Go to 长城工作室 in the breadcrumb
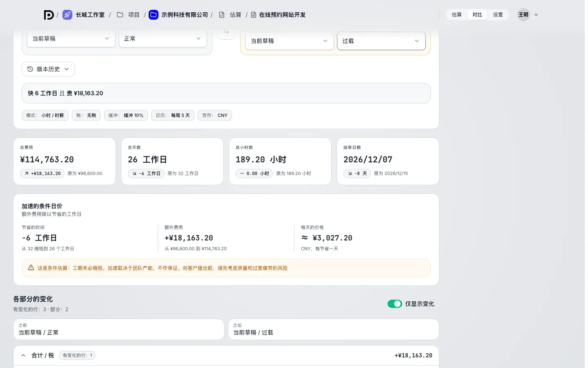 90,15
